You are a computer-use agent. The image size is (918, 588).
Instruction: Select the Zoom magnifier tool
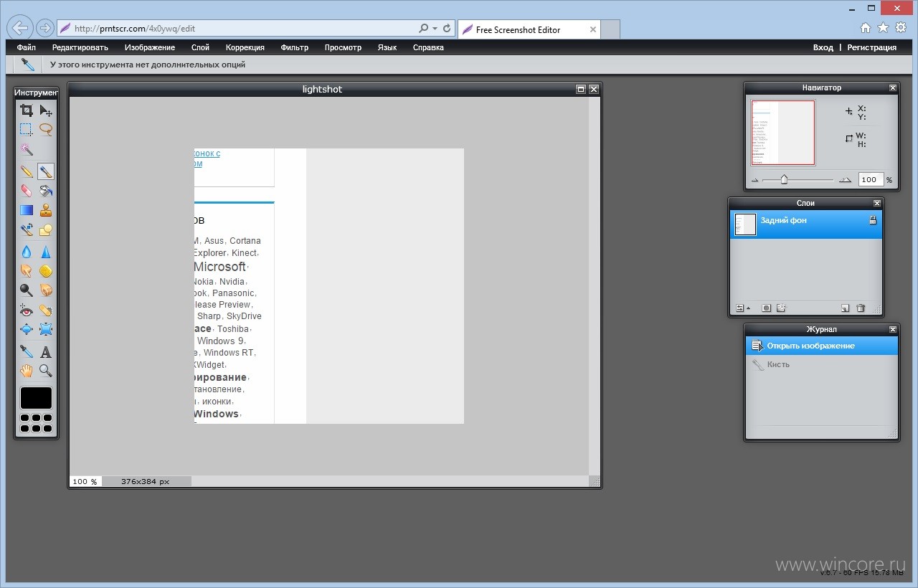pos(46,371)
